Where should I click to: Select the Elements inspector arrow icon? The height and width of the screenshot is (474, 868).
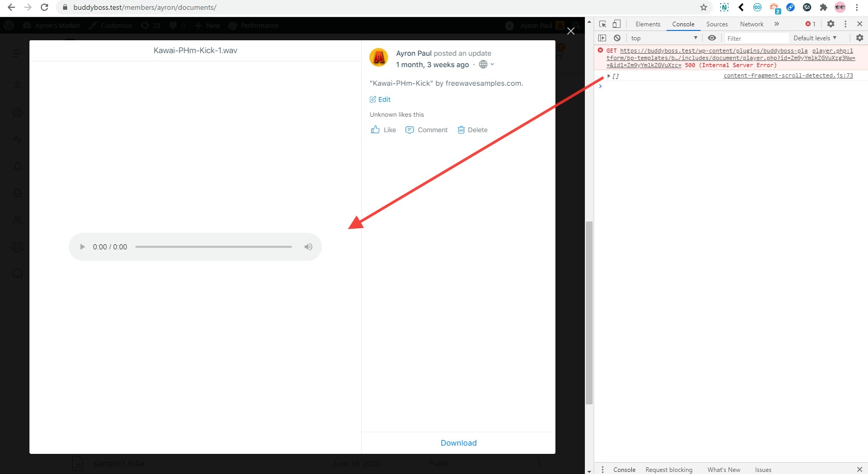tap(602, 24)
